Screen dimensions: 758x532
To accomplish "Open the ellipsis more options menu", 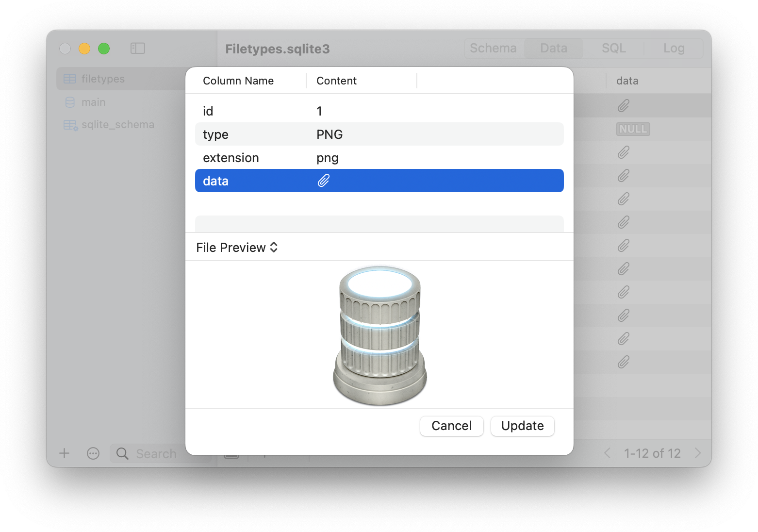I will pyautogui.click(x=93, y=453).
